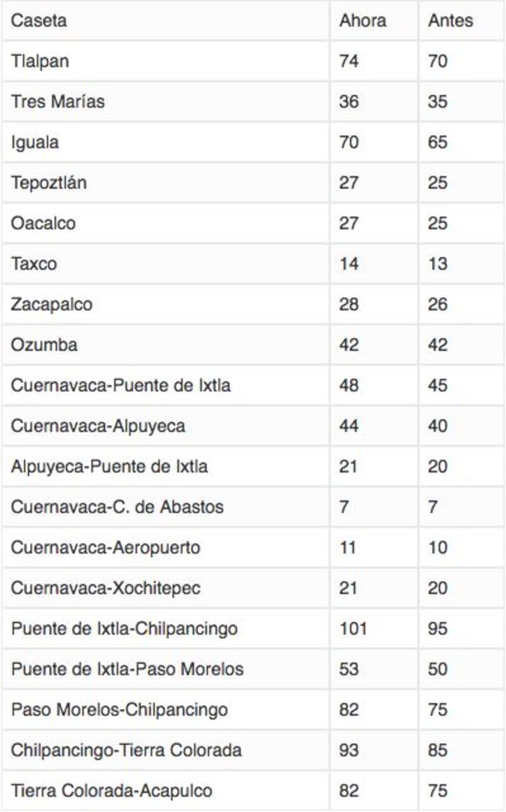Select the Iguala Ahora value 70
The width and height of the screenshot is (506, 812).
(x=349, y=142)
